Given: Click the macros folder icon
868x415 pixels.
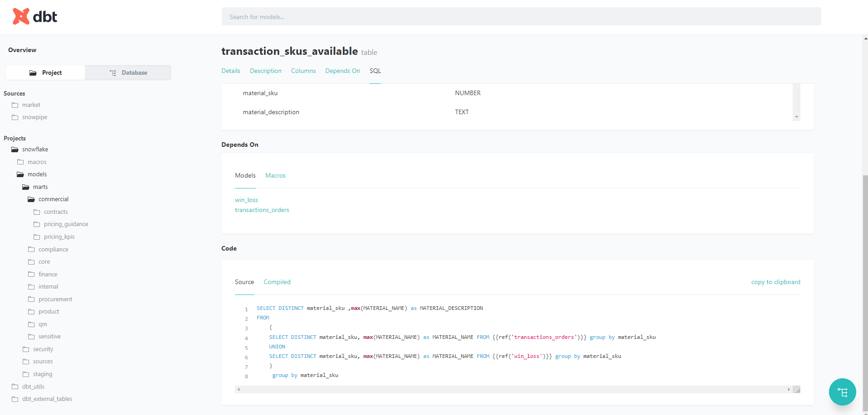Looking at the screenshot, I should click(20, 162).
